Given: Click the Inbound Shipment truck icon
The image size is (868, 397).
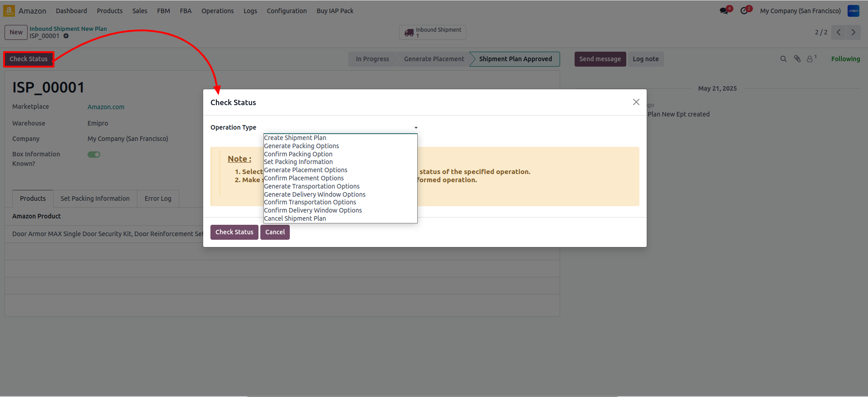Looking at the screenshot, I should tap(409, 33).
